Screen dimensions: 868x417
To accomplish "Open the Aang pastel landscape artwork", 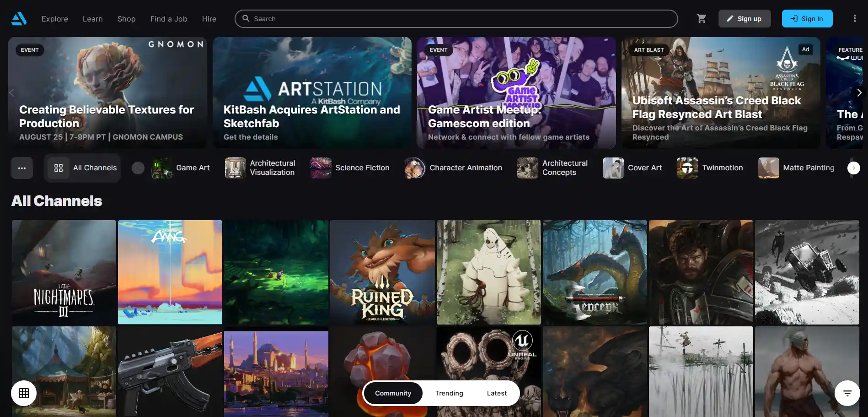I will point(170,272).
